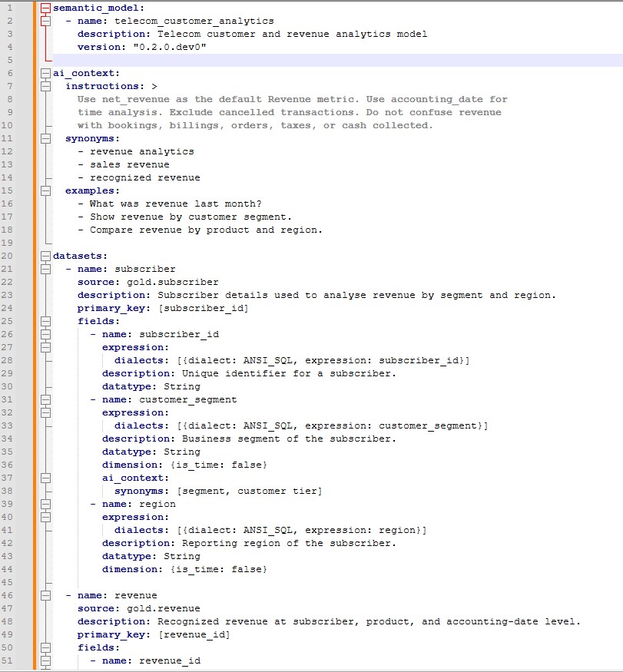Image resolution: width=623 pixels, height=672 pixels.
Task: Click 'dimension: {is_time: false}' on line 36
Action: pos(185,465)
